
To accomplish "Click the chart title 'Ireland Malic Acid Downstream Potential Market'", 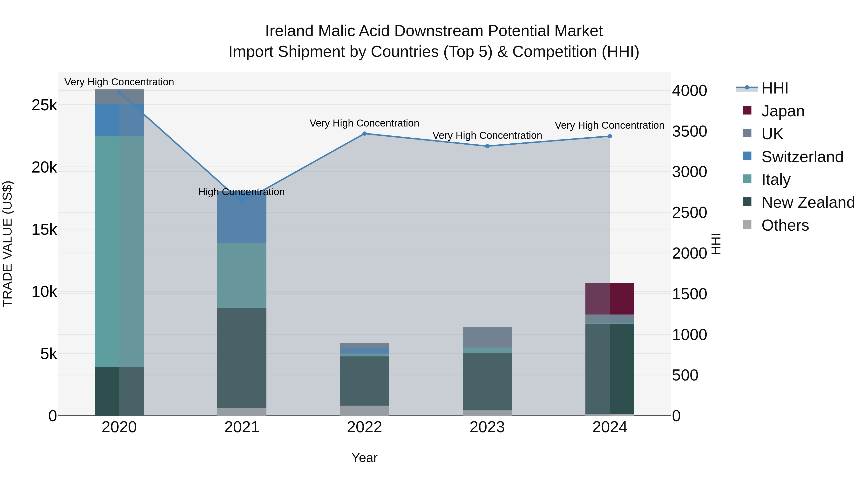I will point(434,31).
